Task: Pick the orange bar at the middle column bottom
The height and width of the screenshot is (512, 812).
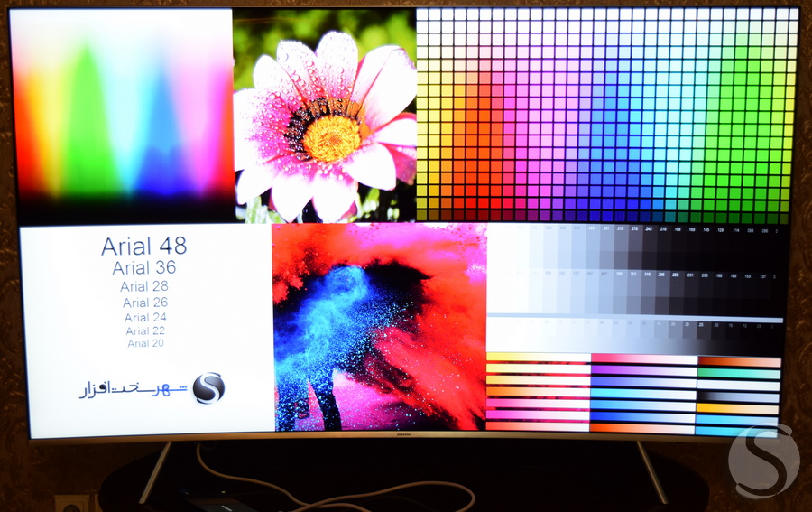Action: tap(642, 429)
